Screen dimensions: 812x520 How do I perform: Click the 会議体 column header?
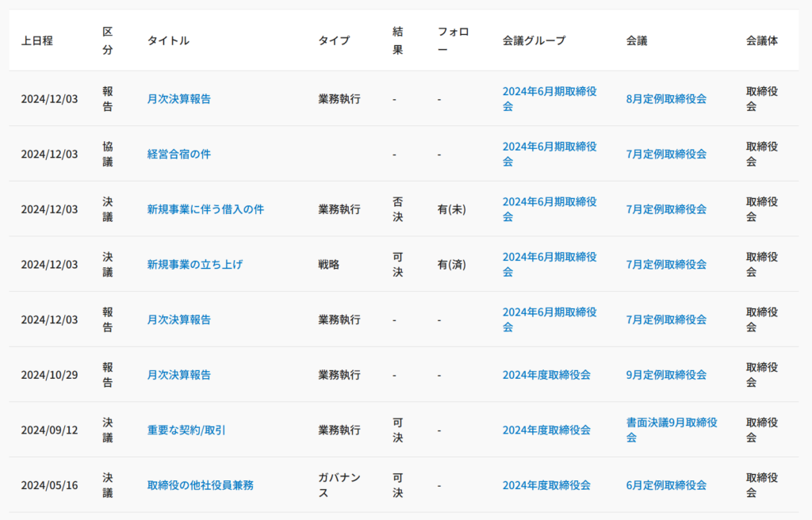tap(761, 40)
